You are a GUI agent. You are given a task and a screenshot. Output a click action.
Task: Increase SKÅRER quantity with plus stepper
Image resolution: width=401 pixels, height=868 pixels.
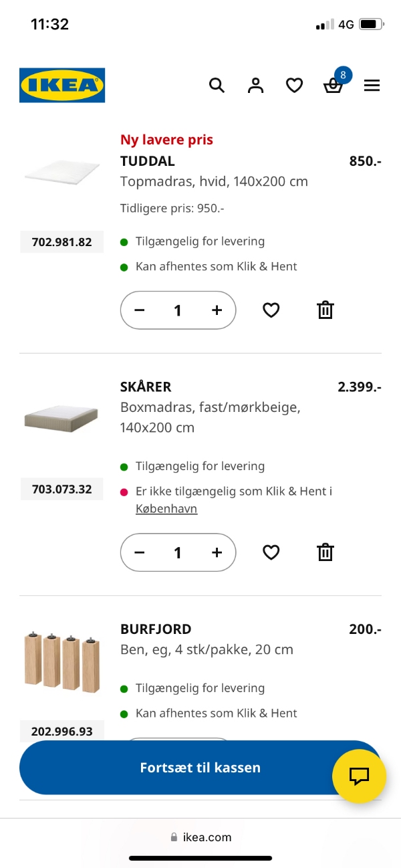[217, 552]
